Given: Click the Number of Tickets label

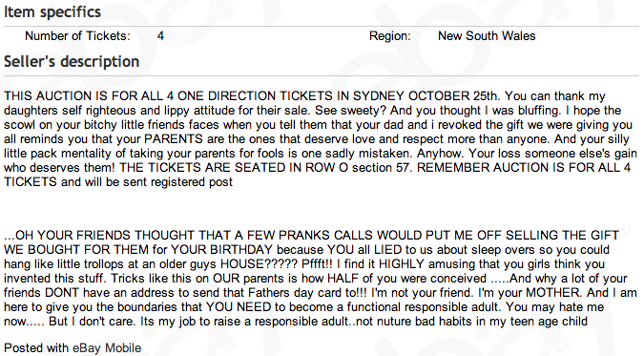Looking at the screenshot, I should (x=77, y=36).
